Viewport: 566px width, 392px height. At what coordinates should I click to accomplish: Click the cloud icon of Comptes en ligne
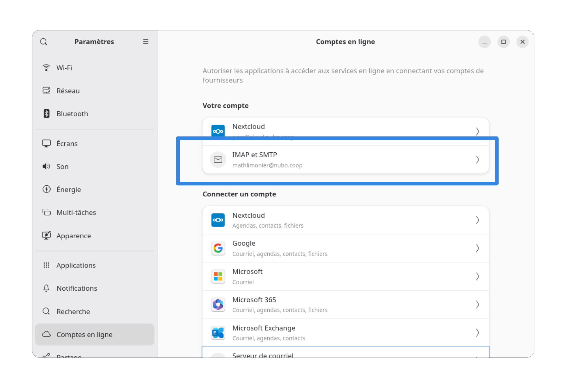[46, 334]
